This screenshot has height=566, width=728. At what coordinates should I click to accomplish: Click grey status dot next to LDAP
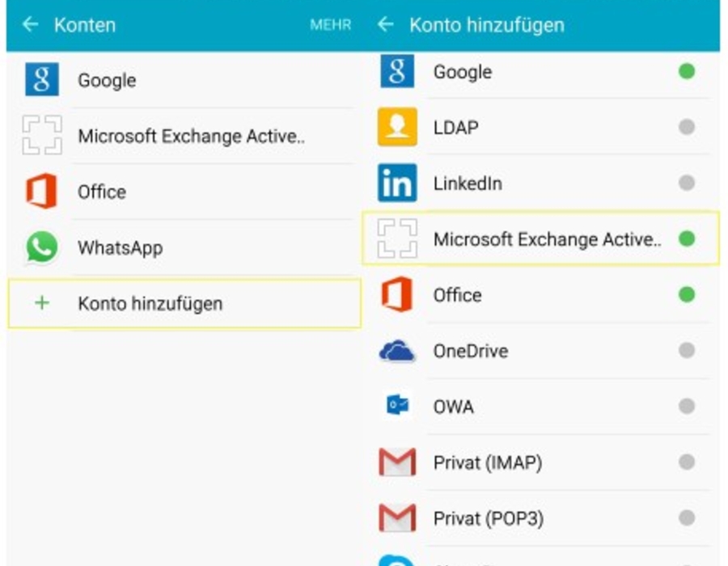[x=687, y=127]
